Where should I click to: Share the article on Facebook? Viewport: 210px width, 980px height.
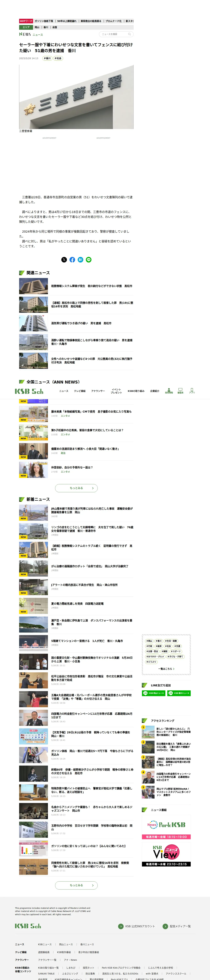coord(72,260)
